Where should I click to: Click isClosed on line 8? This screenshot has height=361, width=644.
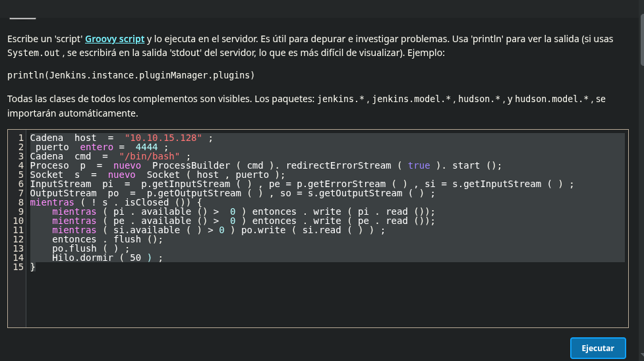click(x=146, y=202)
